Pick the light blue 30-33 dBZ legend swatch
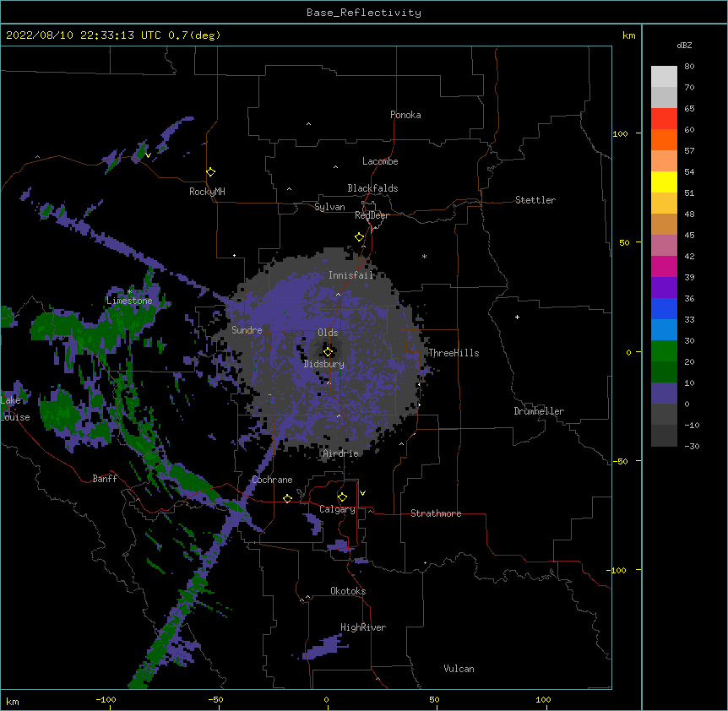728x711 pixels. coord(664,330)
